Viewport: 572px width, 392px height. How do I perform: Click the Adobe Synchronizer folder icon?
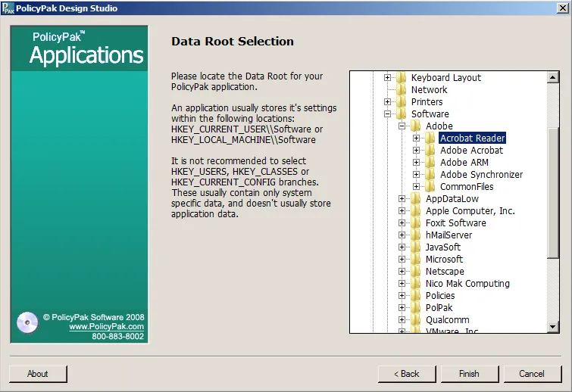(x=430, y=175)
